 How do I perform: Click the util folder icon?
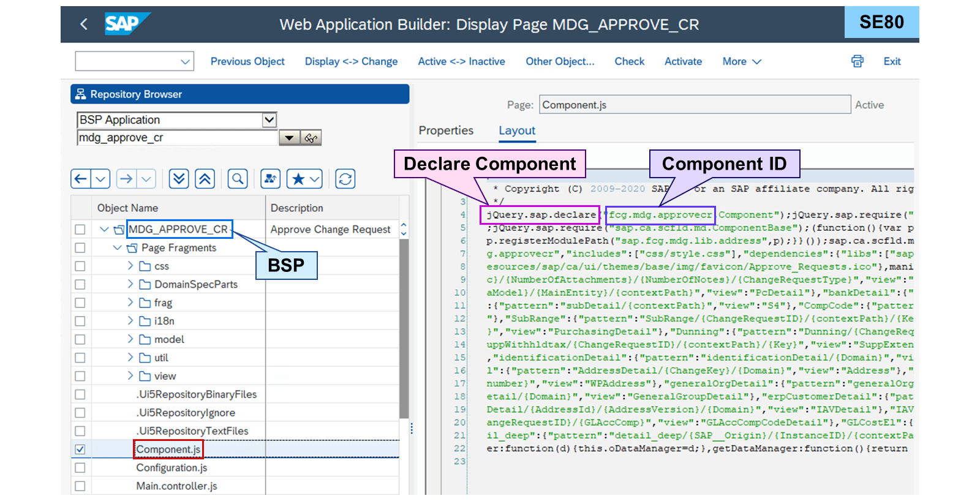click(145, 358)
